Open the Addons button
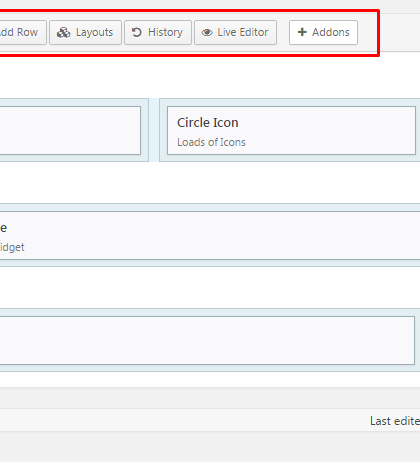The image size is (420, 462). tap(323, 32)
